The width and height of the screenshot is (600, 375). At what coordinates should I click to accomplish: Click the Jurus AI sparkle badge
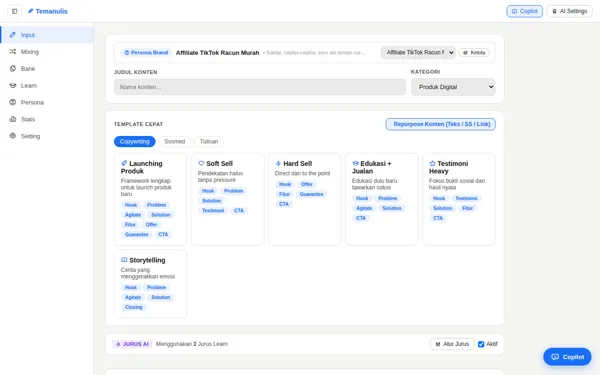(132, 344)
